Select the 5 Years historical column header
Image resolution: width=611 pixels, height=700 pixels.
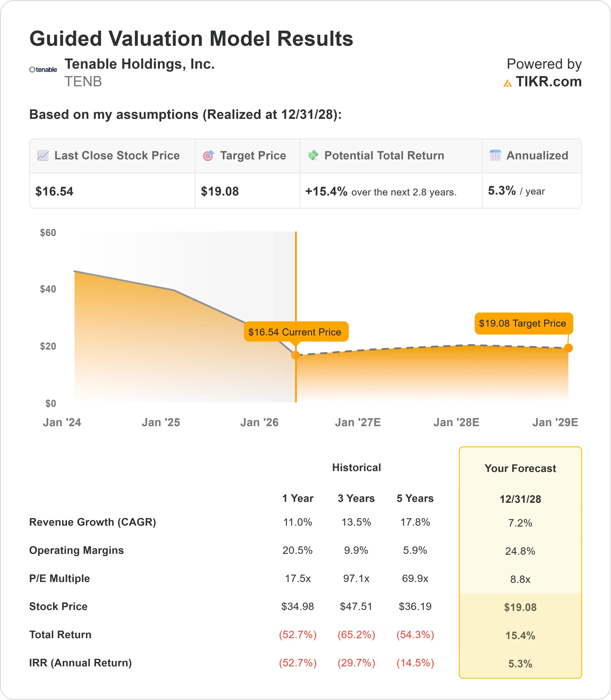tap(415, 498)
